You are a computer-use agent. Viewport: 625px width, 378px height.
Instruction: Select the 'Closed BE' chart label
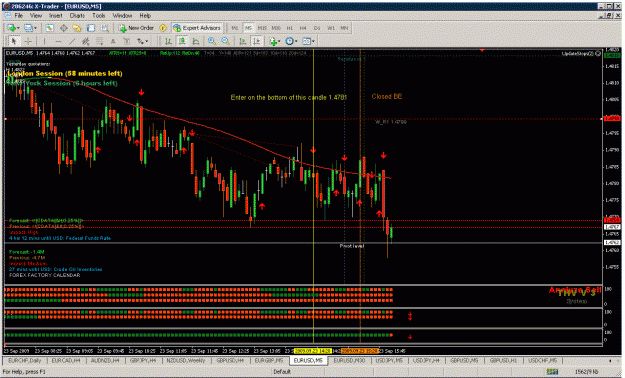coord(387,96)
